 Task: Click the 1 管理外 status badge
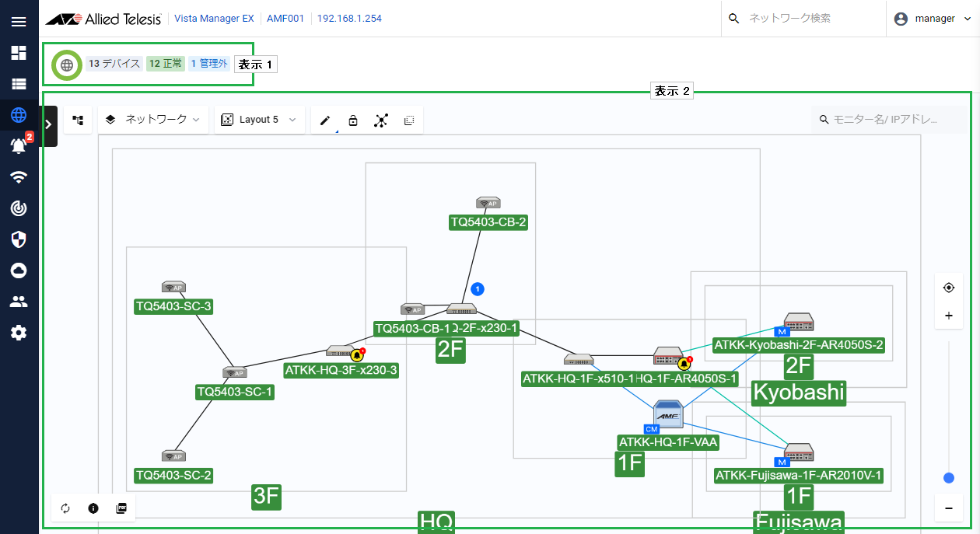tap(208, 64)
